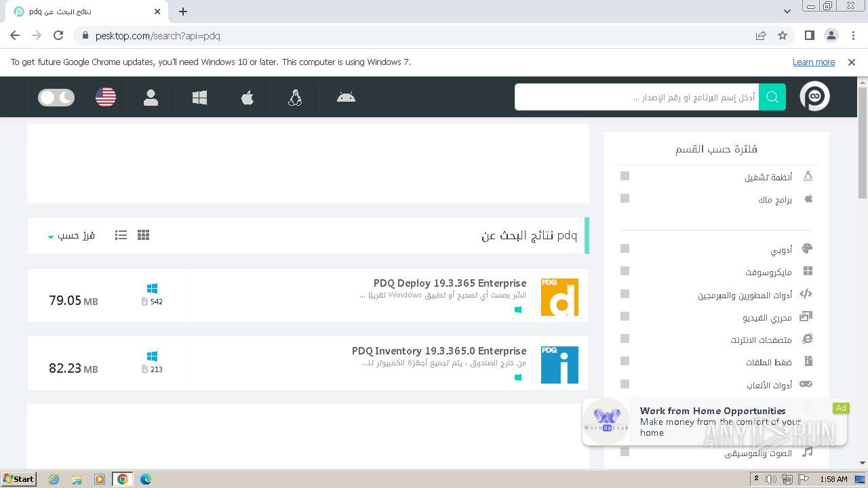Select the الصوت والموسيقى category label
Image resolution: width=868 pixels, height=488 pixels.
click(x=758, y=453)
